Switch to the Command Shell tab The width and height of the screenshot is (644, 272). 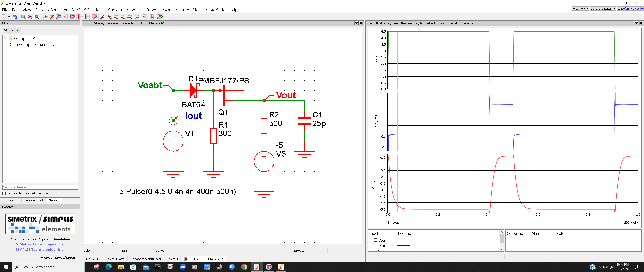(x=33, y=200)
